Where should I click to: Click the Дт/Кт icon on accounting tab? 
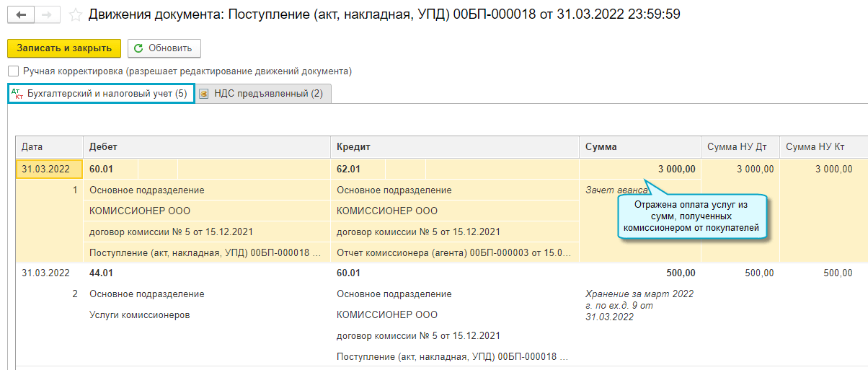(x=17, y=94)
